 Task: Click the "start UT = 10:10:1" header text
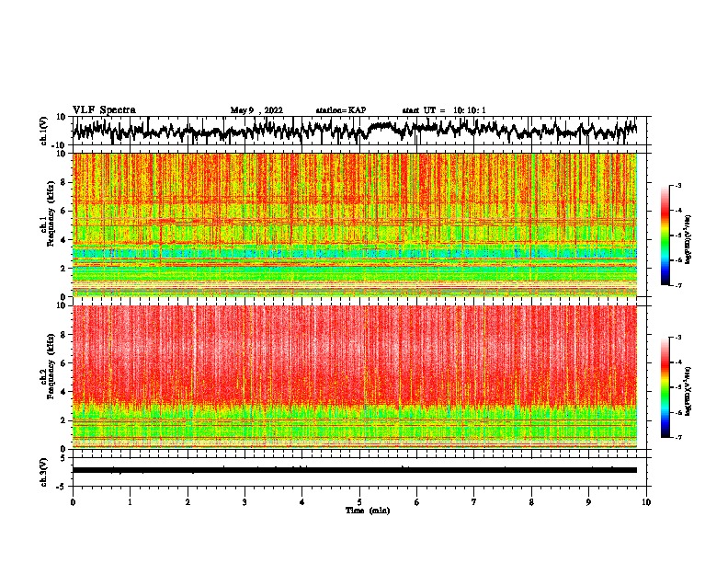444,110
